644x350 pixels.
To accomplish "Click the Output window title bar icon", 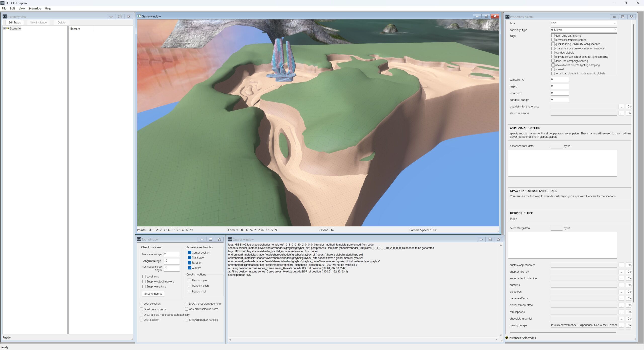I will pos(230,239).
